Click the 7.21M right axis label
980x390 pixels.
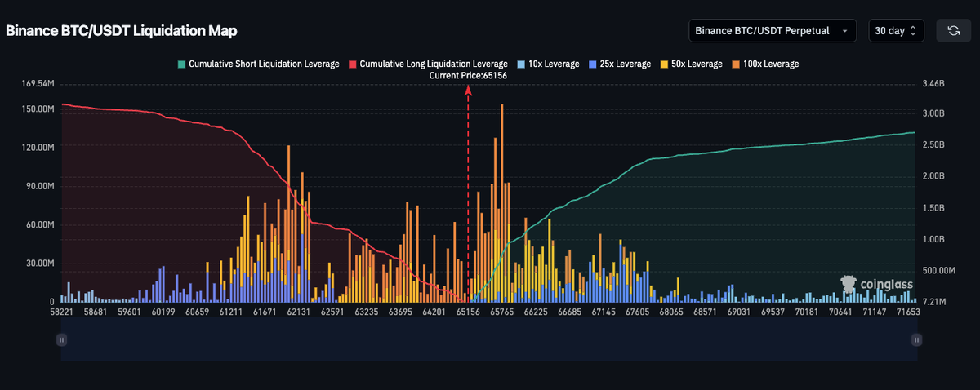pos(933,303)
